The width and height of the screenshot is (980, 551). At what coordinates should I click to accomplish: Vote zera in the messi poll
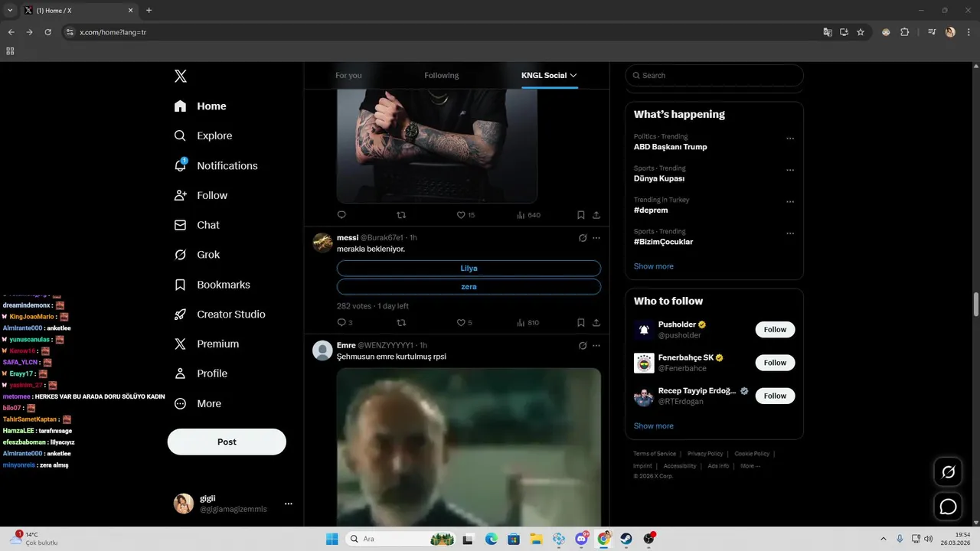(x=469, y=287)
